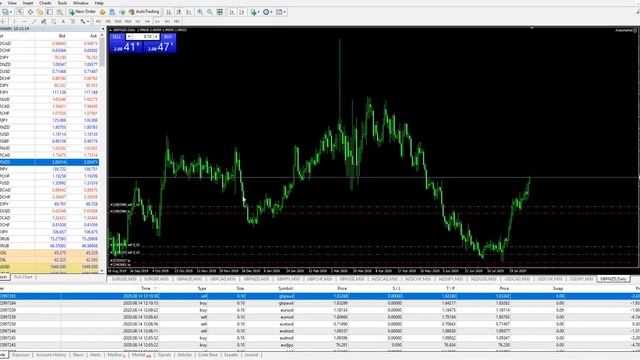Select the arrows drawing tool
Viewport: 640px width, 360px height.
(82, 21)
